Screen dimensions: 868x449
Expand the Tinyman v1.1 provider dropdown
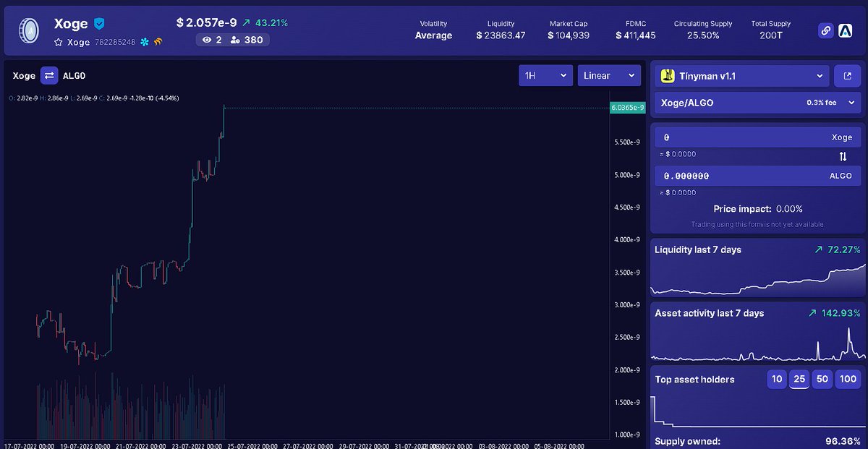(x=741, y=75)
